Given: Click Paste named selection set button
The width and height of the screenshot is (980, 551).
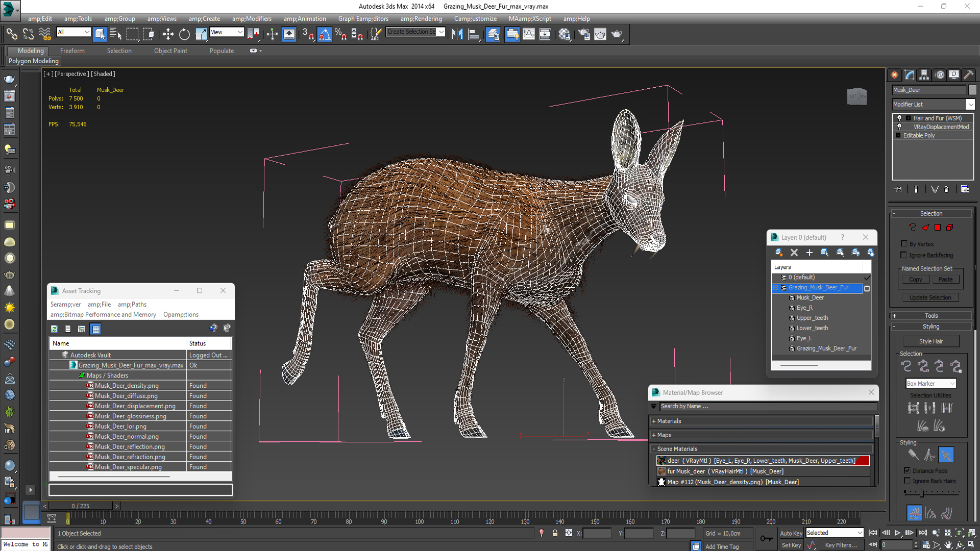Looking at the screenshot, I should click(945, 279).
